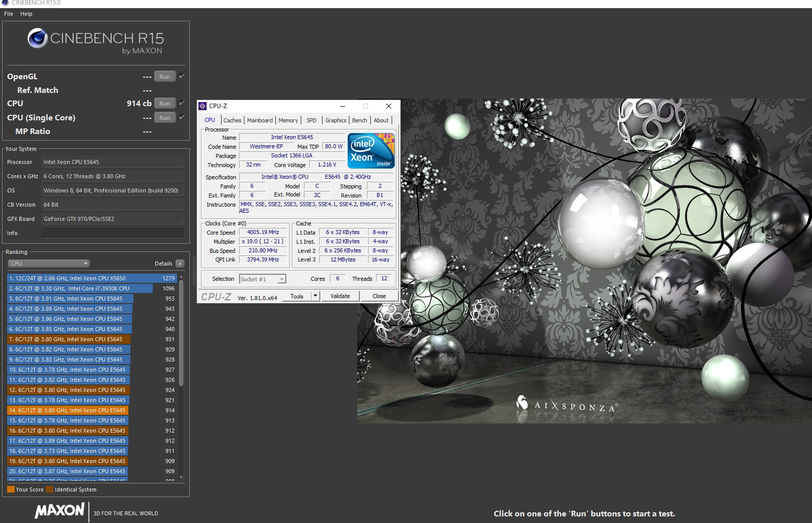This screenshot has height=523, width=812.
Task: Select ranking row 3 at 3.91 GHz
Action: (x=92, y=299)
